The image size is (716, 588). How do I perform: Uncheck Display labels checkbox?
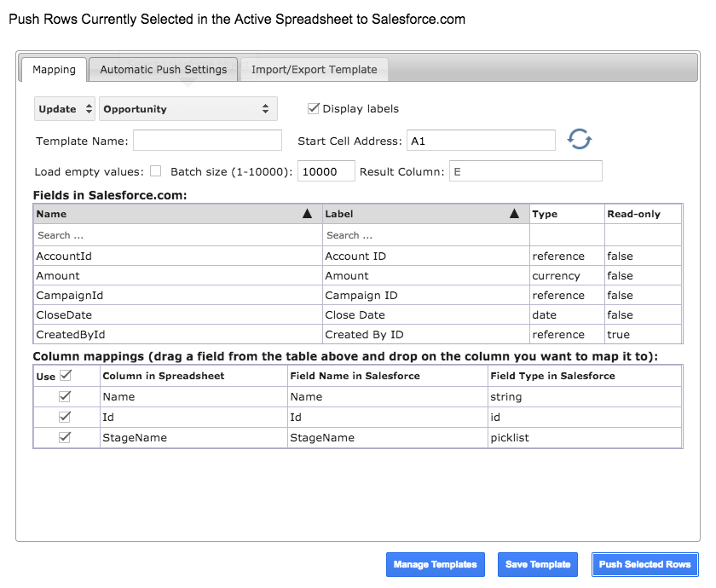pyautogui.click(x=314, y=109)
